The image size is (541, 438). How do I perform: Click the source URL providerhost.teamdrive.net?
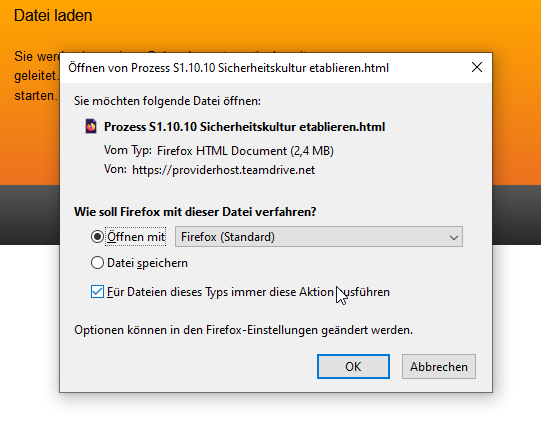224,170
